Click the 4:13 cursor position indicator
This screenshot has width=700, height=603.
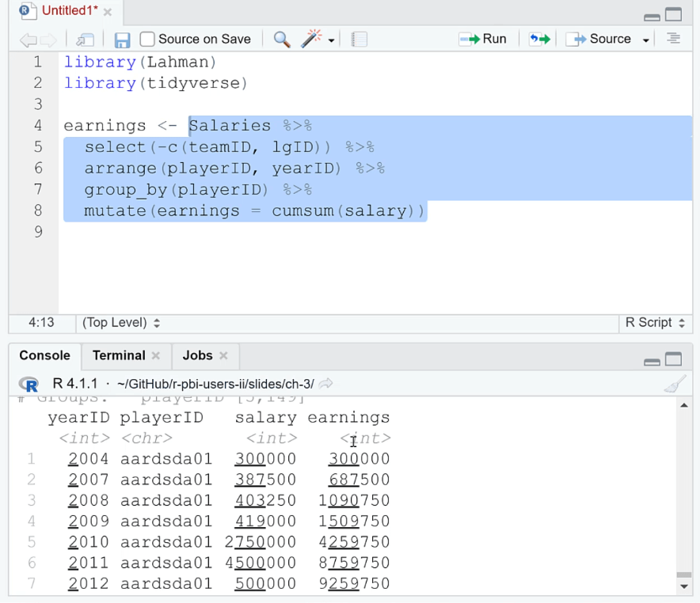pos(41,322)
